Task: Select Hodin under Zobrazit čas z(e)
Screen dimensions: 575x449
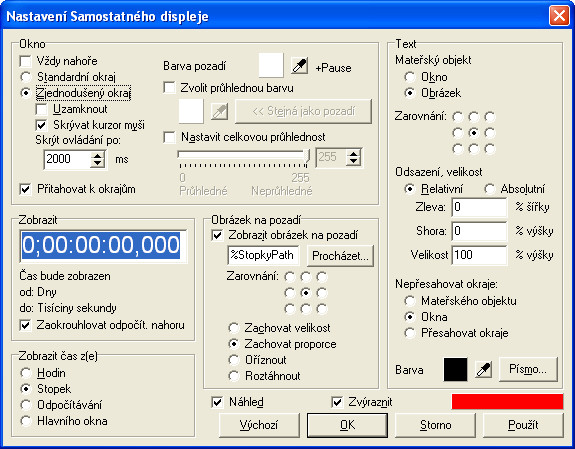Action: [x=25, y=373]
